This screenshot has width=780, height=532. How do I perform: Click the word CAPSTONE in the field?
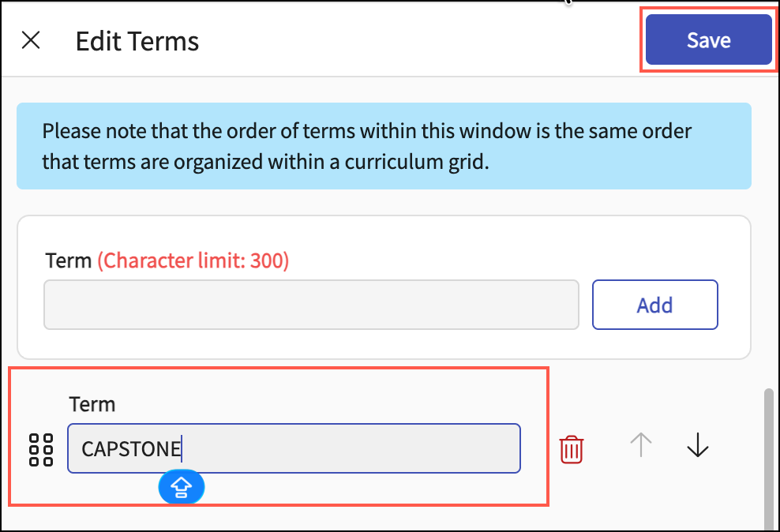point(131,449)
